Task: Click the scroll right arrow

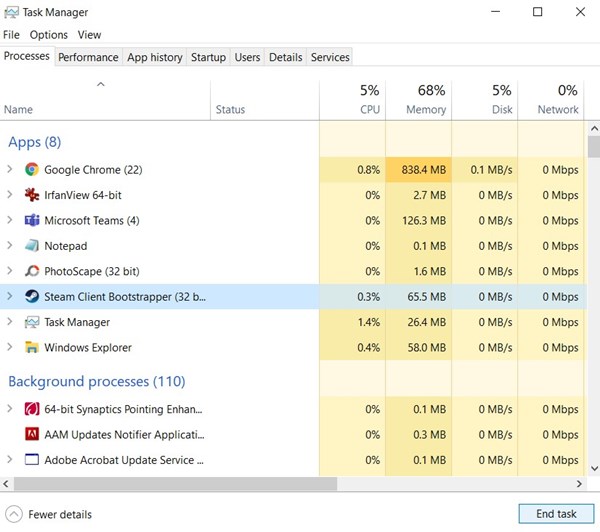Action: [x=579, y=484]
